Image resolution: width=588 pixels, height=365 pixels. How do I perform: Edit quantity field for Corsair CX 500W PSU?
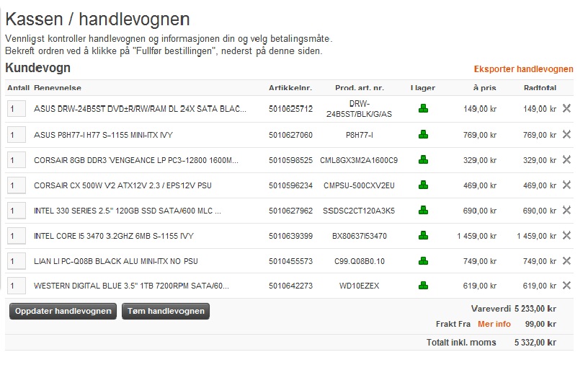pos(17,185)
